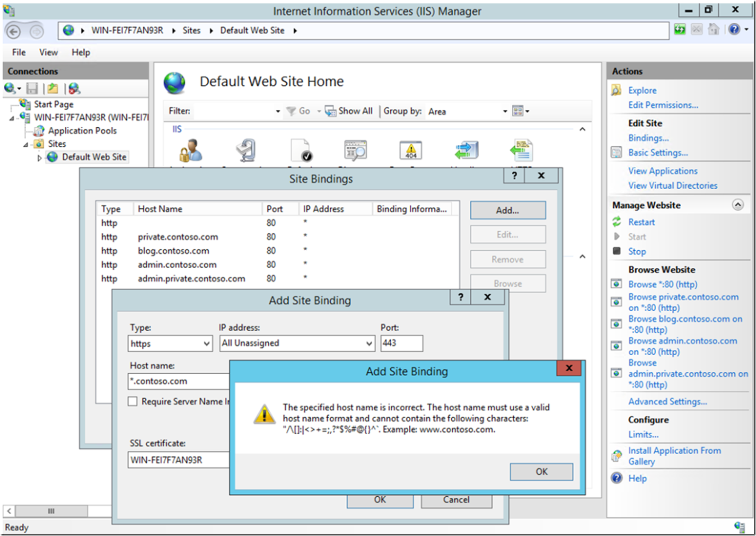
Task: Open the Filter dropdown arrow
Action: point(278,111)
